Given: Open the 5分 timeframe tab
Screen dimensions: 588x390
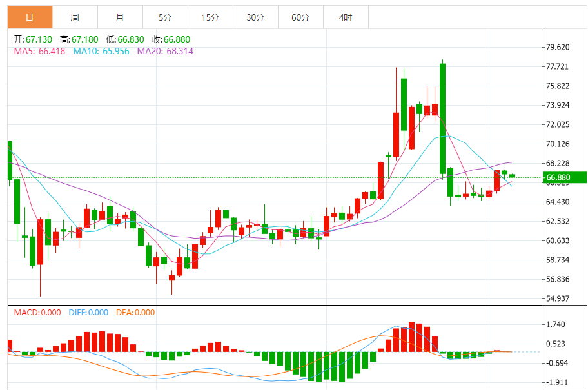Looking at the screenshot, I should click(165, 17).
